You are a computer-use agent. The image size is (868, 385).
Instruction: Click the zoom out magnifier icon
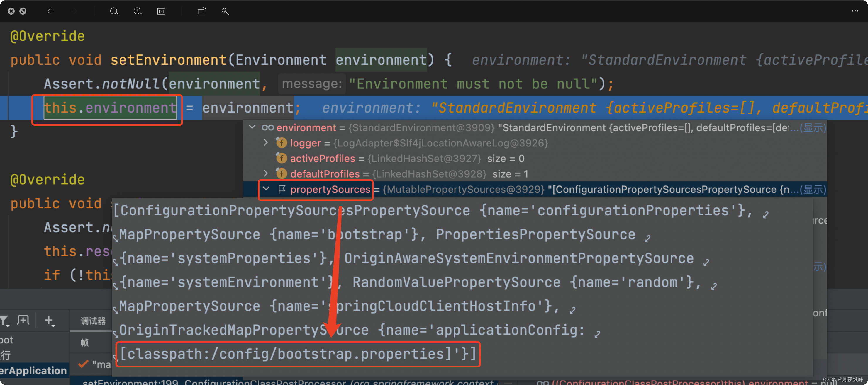click(x=114, y=11)
